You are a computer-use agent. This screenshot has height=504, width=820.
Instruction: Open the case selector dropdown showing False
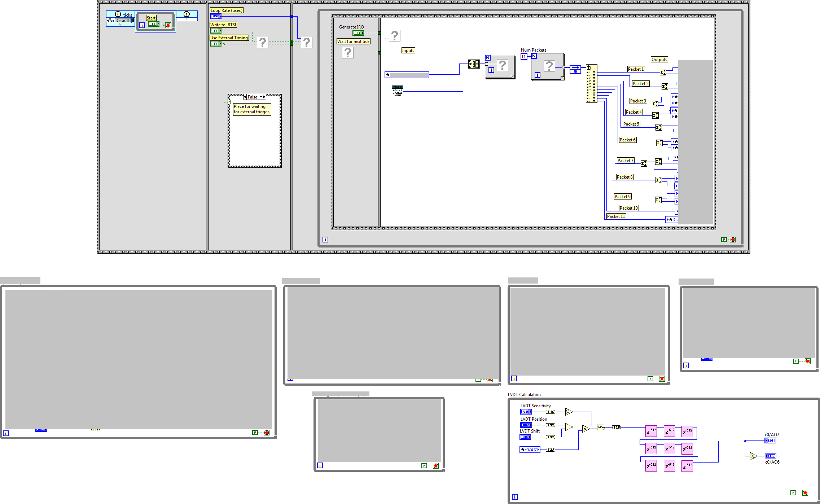click(x=255, y=97)
